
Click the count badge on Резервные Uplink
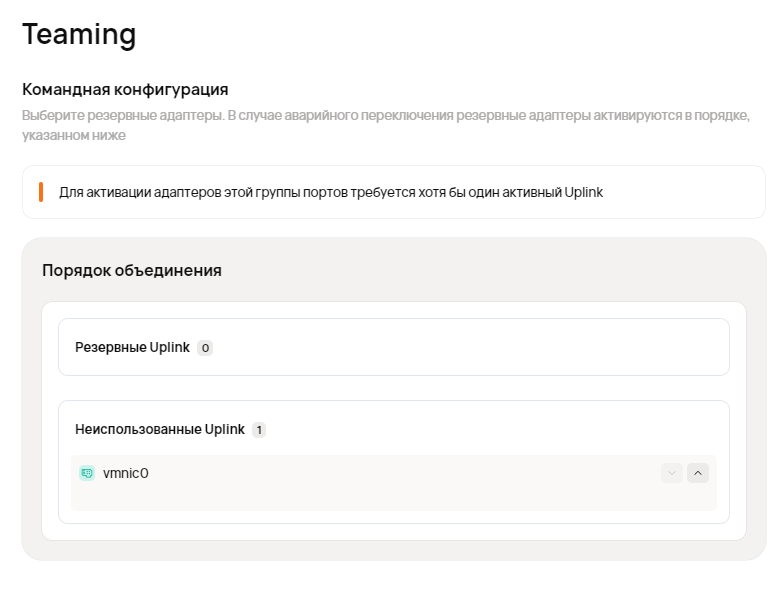pos(205,348)
